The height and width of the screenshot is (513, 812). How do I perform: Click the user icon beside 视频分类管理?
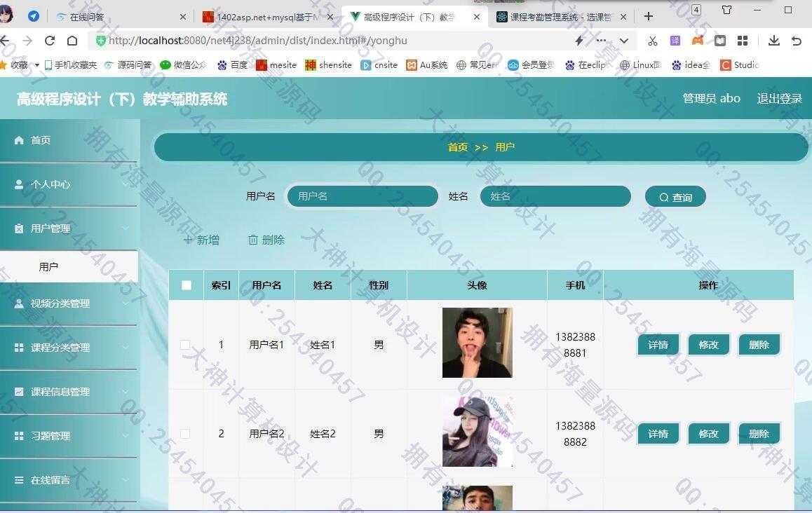[x=19, y=303]
